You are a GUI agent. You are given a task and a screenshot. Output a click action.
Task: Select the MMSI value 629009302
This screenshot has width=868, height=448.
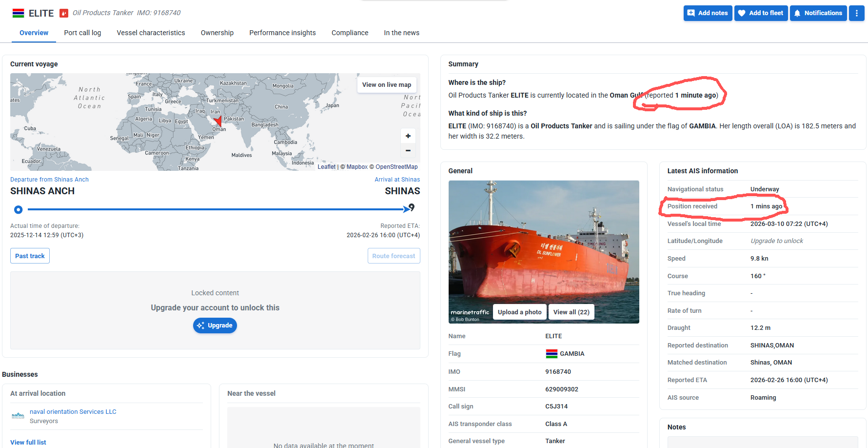(x=562, y=389)
